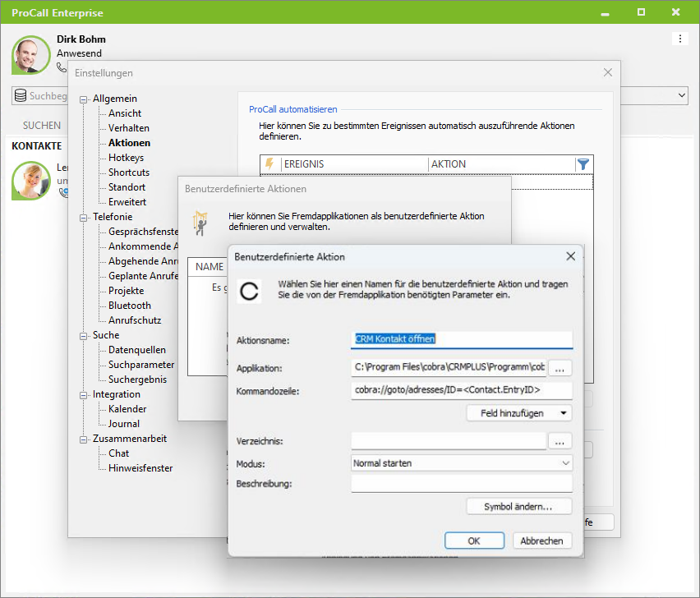Browse for Verzeichnis with the '...' button

coord(560,441)
